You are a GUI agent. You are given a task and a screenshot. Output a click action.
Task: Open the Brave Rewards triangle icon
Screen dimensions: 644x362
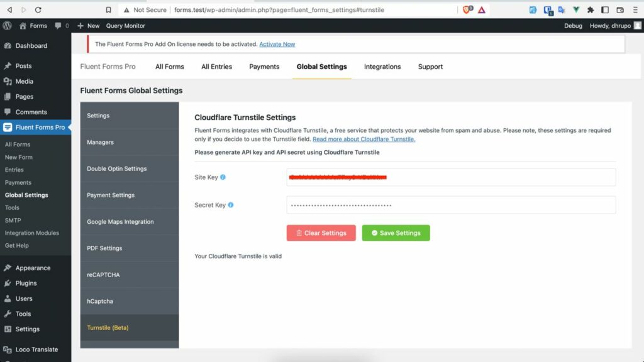[x=482, y=10]
